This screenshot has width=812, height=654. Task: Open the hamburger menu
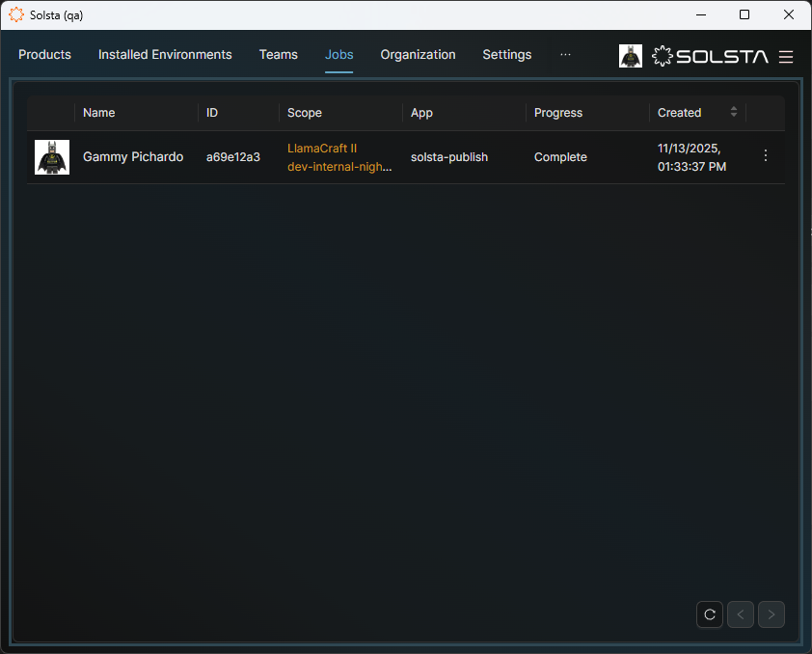(786, 57)
